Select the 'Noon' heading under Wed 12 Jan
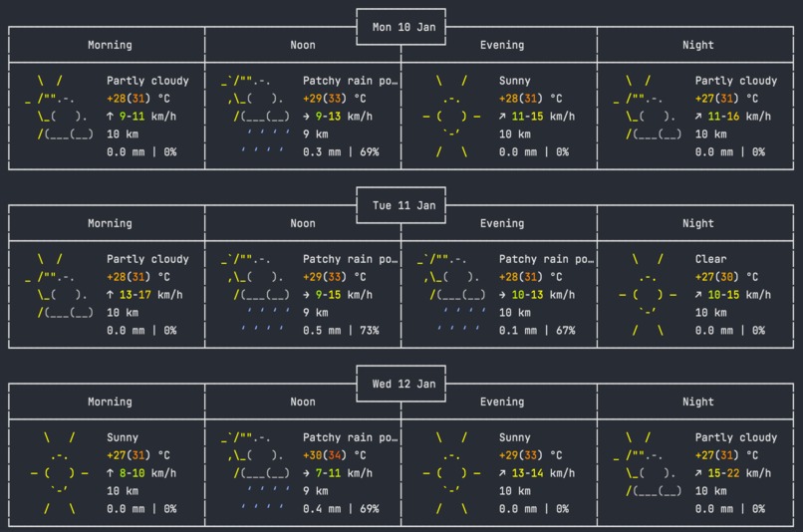Viewport: 803px width, 532px height. pyautogui.click(x=303, y=401)
